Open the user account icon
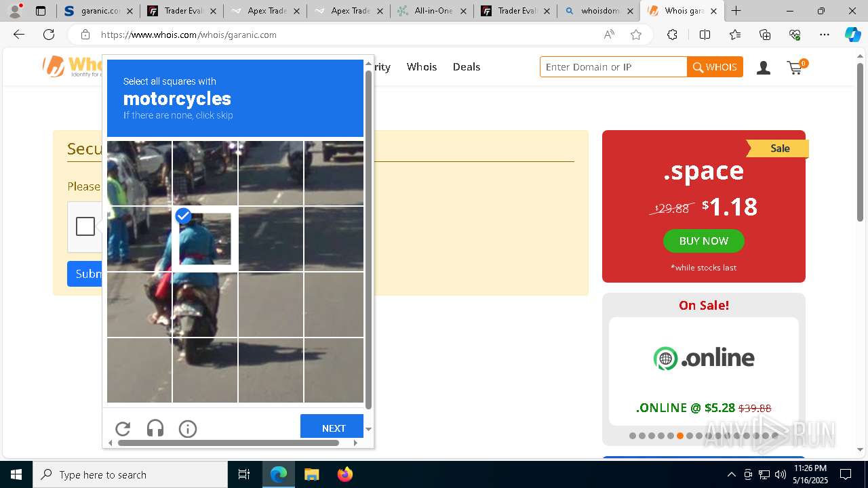Screen dimensions: 868x488 tap(764, 67)
